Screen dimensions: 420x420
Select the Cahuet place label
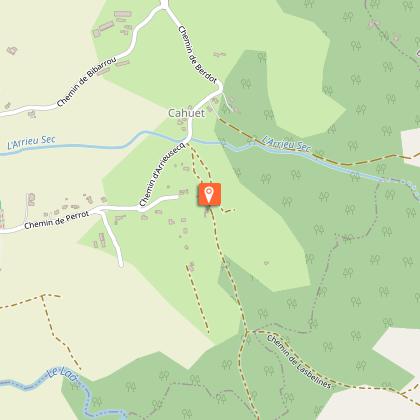pyautogui.click(x=186, y=113)
